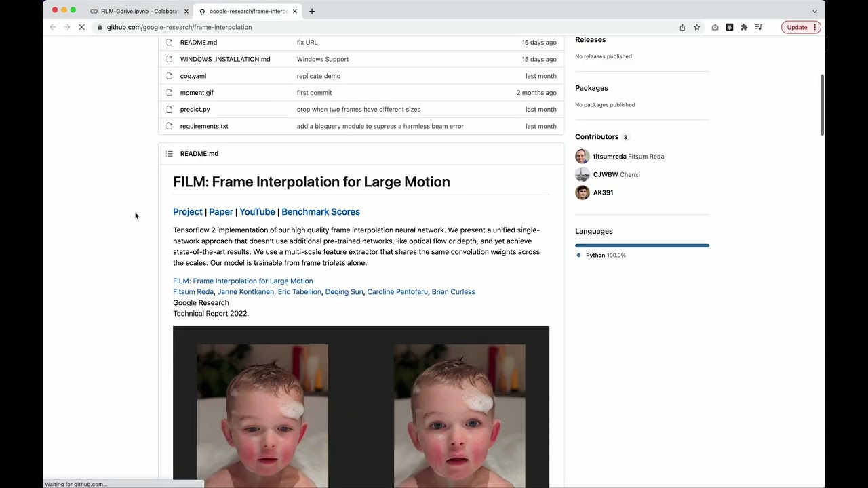This screenshot has width=868, height=488.
Task: Click the browser Update button
Action: (x=801, y=27)
